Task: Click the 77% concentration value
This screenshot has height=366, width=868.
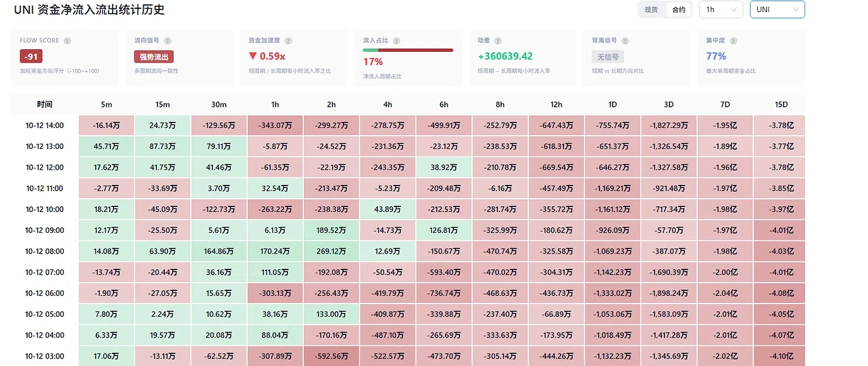Action: pos(716,56)
